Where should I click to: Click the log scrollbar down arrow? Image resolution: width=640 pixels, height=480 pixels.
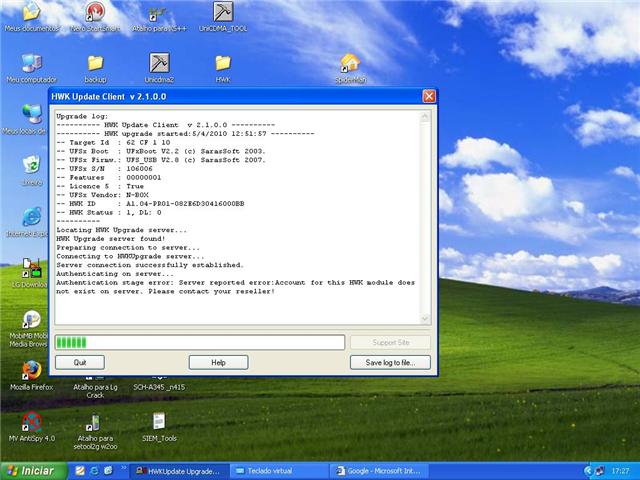[x=425, y=318]
